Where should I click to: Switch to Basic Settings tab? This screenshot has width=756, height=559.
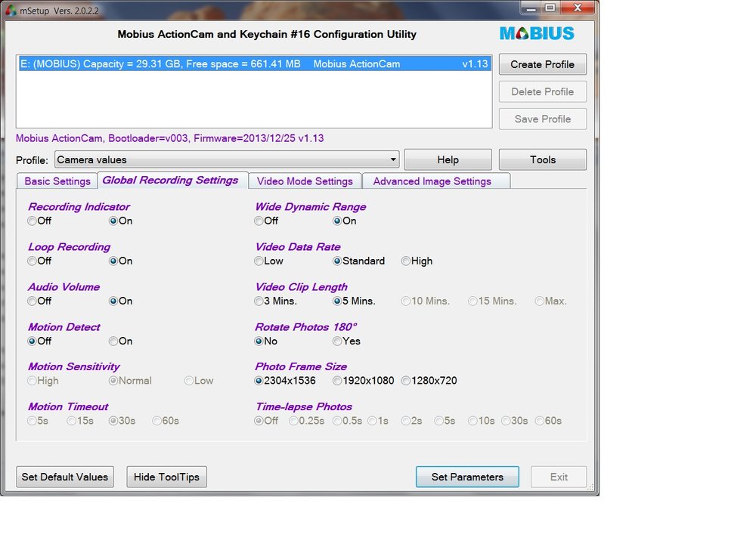[57, 181]
